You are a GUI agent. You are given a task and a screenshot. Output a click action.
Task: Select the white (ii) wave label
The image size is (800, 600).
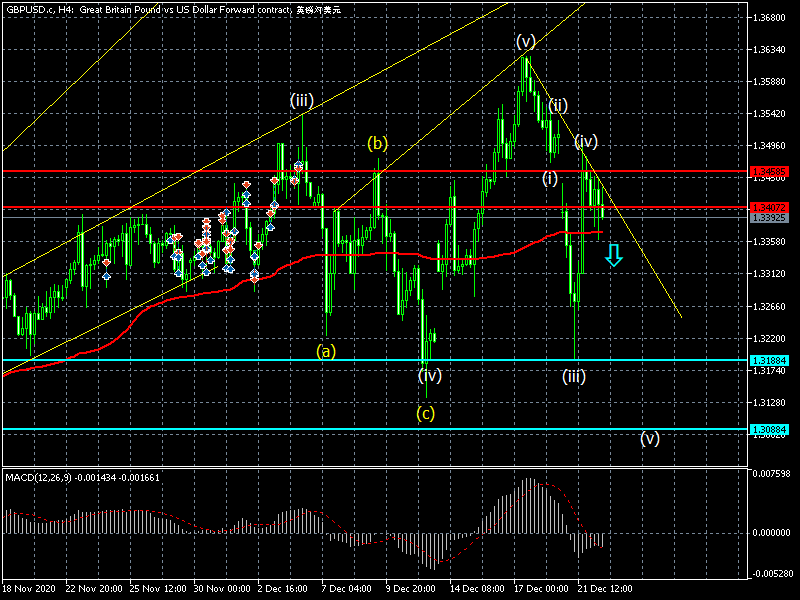tap(558, 106)
